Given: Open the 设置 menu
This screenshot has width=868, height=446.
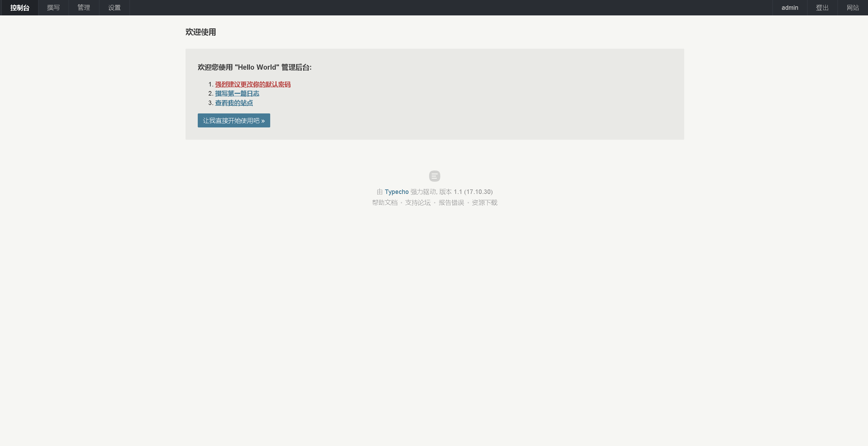Looking at the screenshot, I should 114,8.
